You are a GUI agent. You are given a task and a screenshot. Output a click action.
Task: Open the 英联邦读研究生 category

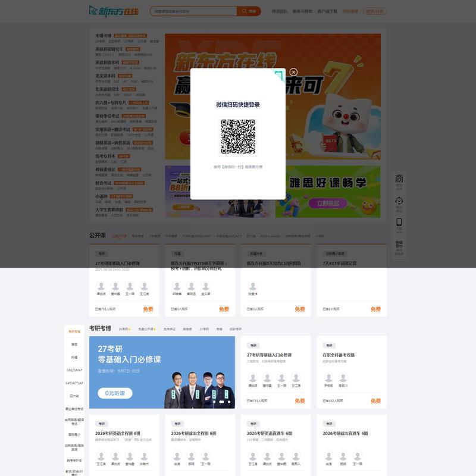(109, 49)
